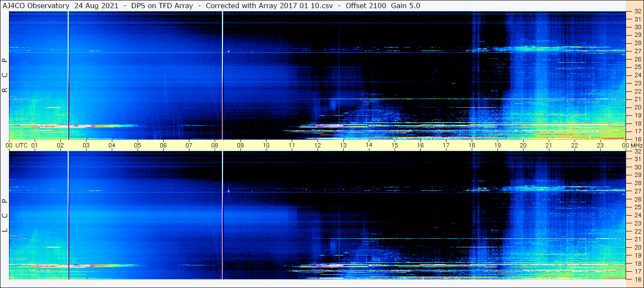Click hour '01' on the UTC time axis
The width and height of the screenshot is (644, 288).
coord(35,145)
